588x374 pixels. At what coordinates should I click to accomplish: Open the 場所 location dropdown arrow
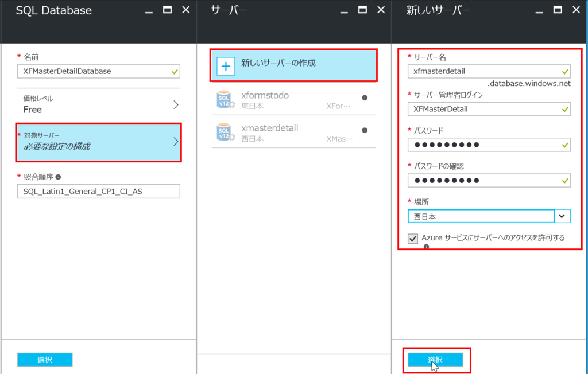(562, 216)
